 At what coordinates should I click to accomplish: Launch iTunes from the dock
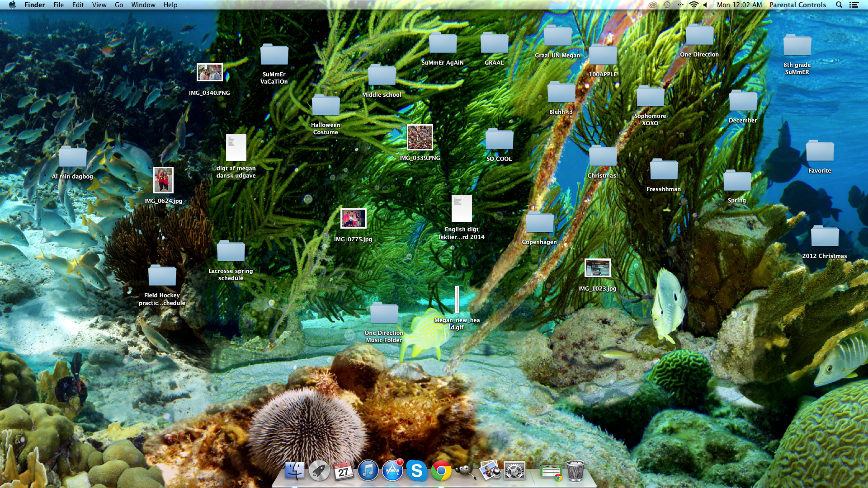point(368,471)
